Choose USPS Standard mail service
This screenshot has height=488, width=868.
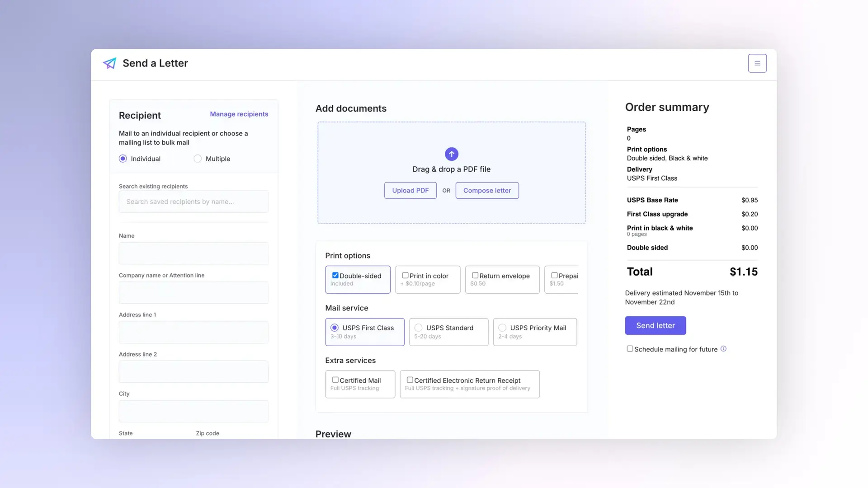(418, 328)
